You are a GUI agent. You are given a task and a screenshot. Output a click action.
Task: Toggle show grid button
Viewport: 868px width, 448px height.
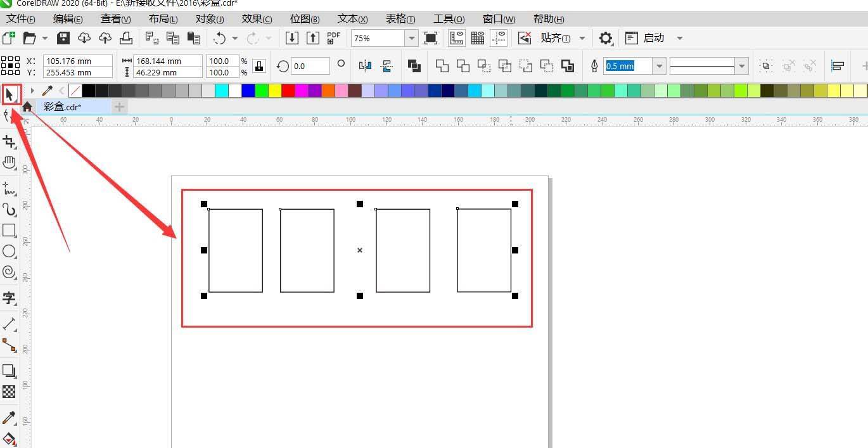coord(478,38)
